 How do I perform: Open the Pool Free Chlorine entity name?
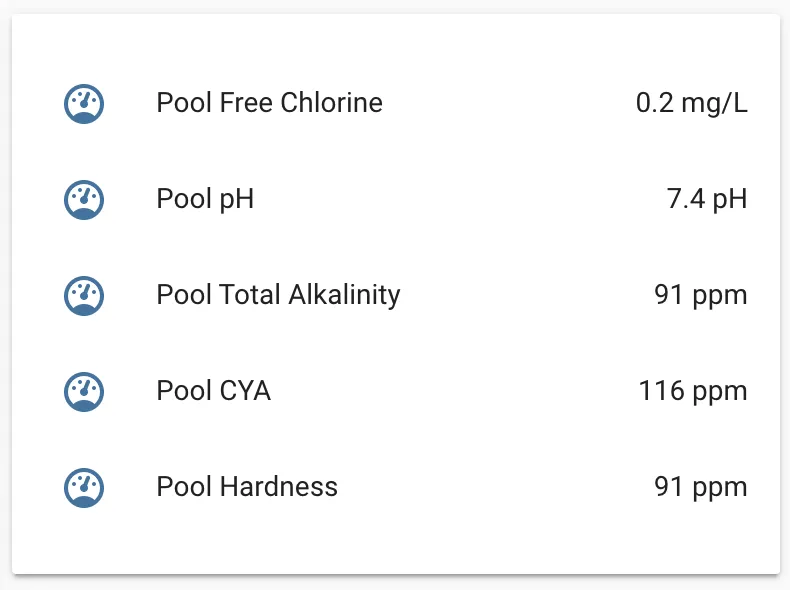coord(270,103)
